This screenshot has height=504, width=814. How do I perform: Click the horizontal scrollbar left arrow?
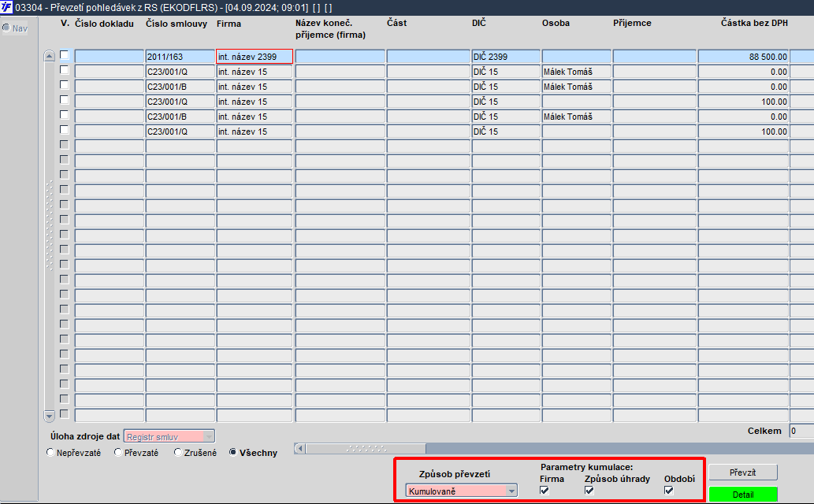point(299,448)
